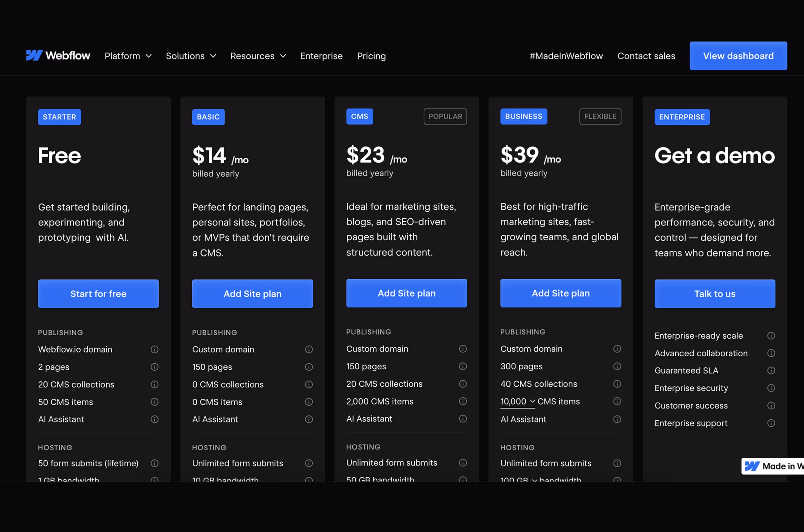The width and height of the screenshot is (804, 532).
Task: Click info icon beside Basic's 150 pages
Action: click(309, 367)
